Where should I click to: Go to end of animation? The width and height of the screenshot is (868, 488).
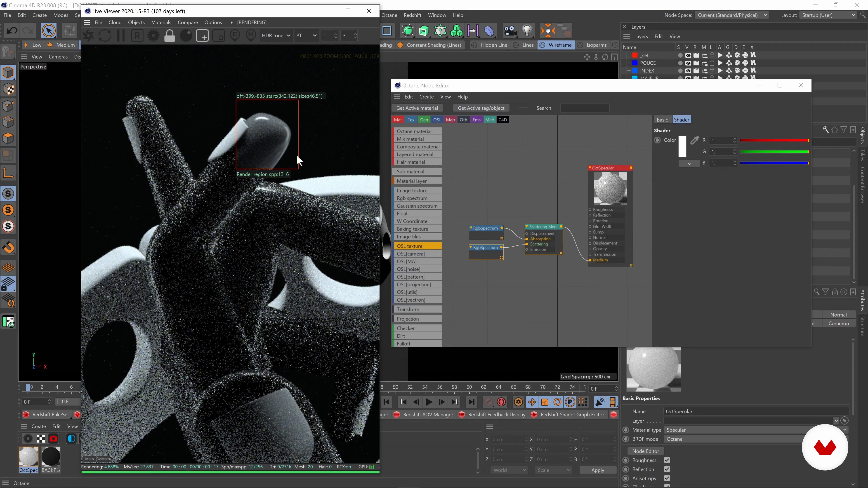point(471,402)
